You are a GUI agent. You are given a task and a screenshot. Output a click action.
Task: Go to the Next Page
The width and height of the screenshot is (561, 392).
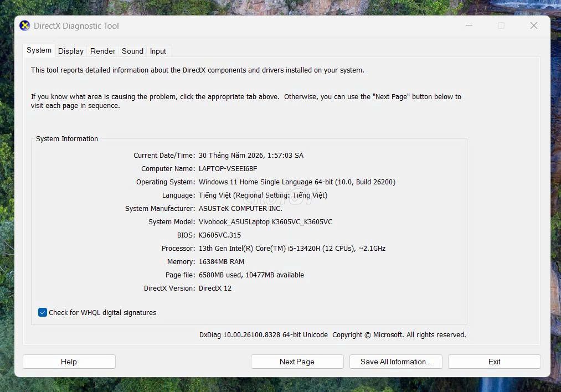click(297, 362)
